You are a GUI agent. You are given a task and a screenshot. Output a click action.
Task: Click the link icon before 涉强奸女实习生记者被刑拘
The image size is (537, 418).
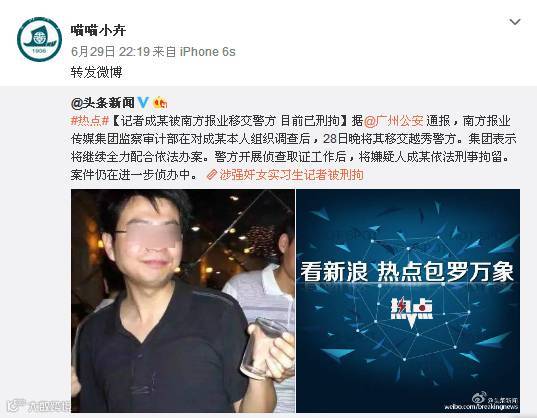click(x=212, y=175)
